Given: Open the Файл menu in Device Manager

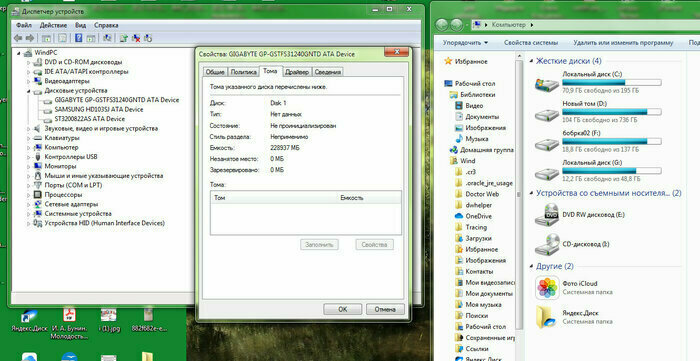Looking at the screenshot, I should pyautogui.click(x=24, y=25).
